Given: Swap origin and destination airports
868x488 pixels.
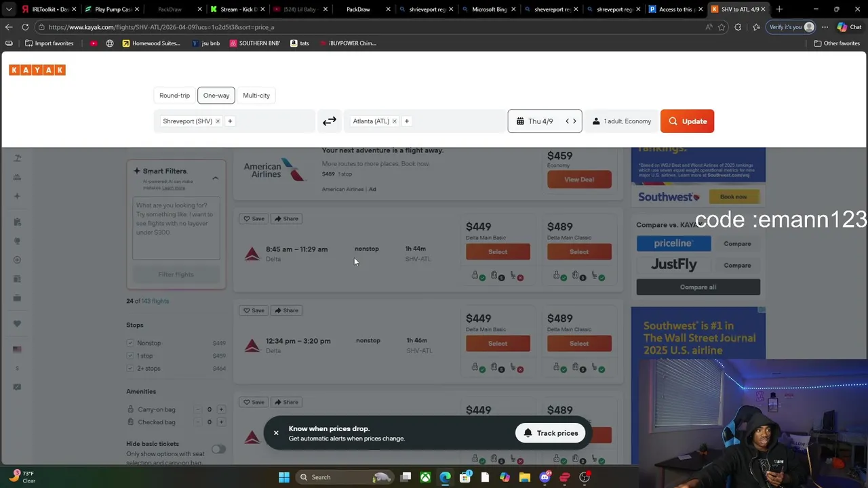Looking at the screenshot, I should [329, 121].
